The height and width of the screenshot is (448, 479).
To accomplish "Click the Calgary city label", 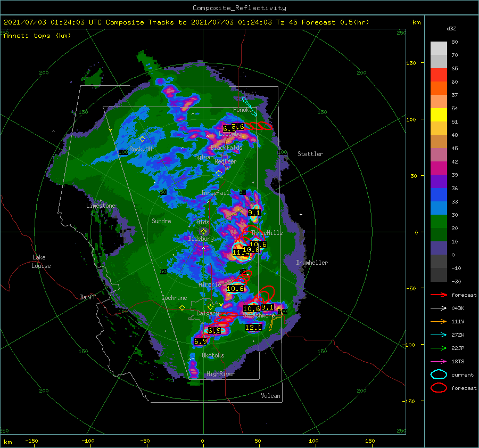I will pos(208,313).
